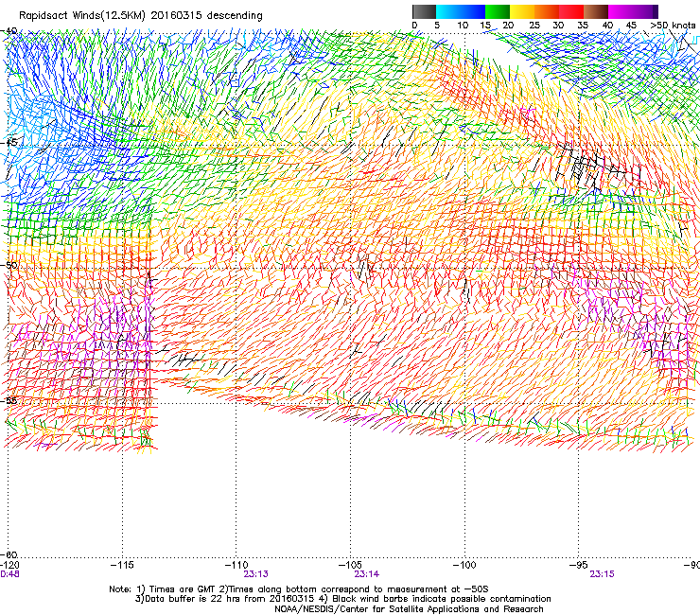Click the '-50' latitude axis label
Viewport: 700px width, 615px height.
9,265
